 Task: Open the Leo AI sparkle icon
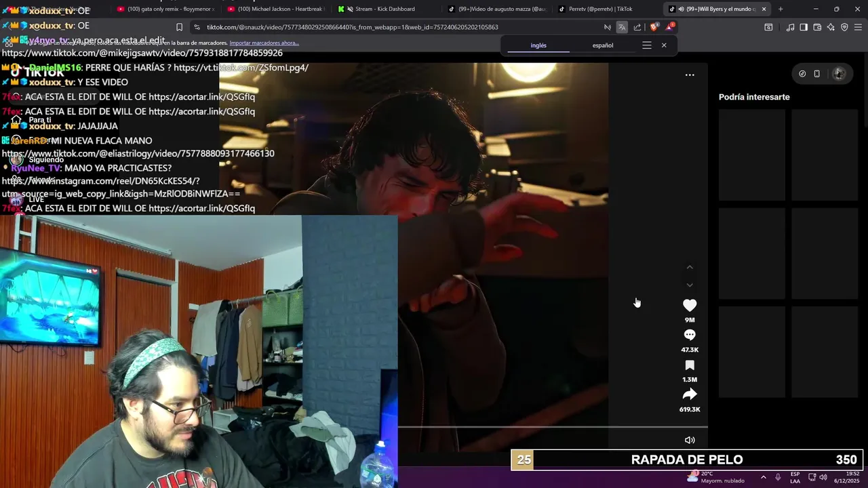tap(831, 27)
